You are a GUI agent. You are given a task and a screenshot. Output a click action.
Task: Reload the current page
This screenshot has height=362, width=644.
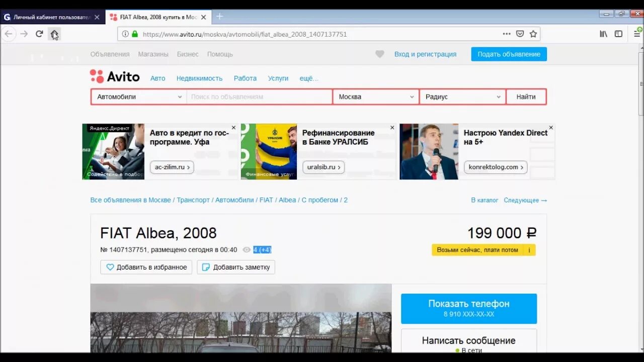pos(39,34)
